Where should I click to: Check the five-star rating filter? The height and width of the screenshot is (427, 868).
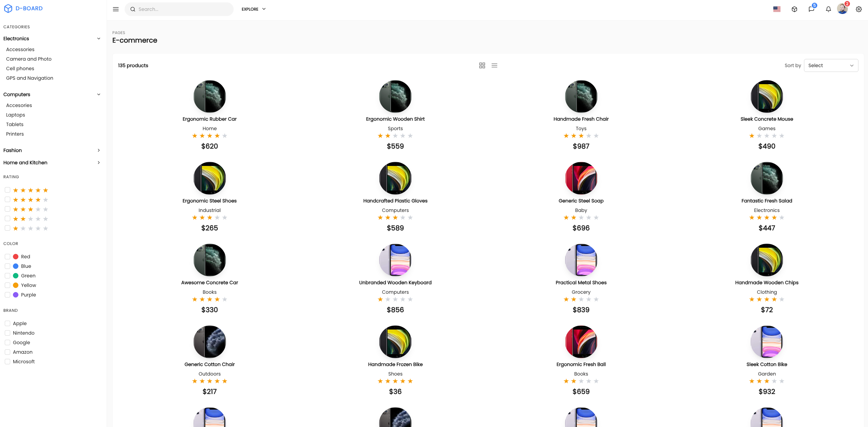click(x=7, y=190)
